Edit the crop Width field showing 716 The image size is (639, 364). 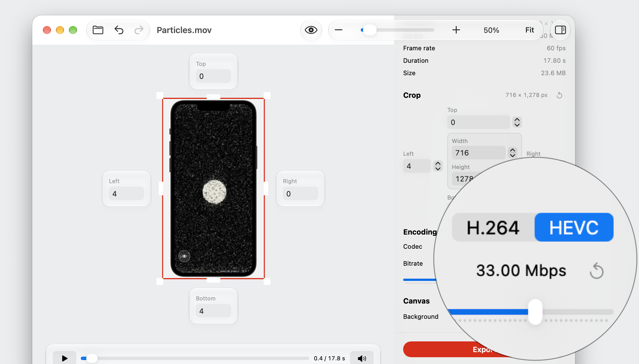pos(478,153)
